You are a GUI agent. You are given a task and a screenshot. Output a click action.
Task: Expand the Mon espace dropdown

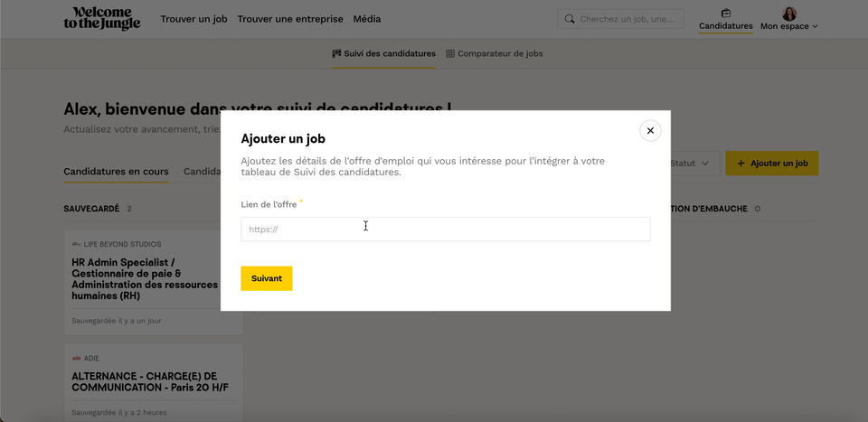788,26
